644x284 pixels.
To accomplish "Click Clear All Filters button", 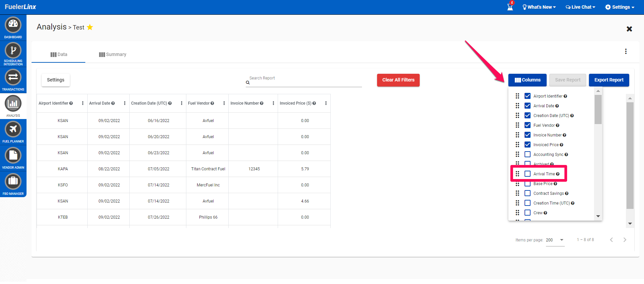I will point(398,80).
